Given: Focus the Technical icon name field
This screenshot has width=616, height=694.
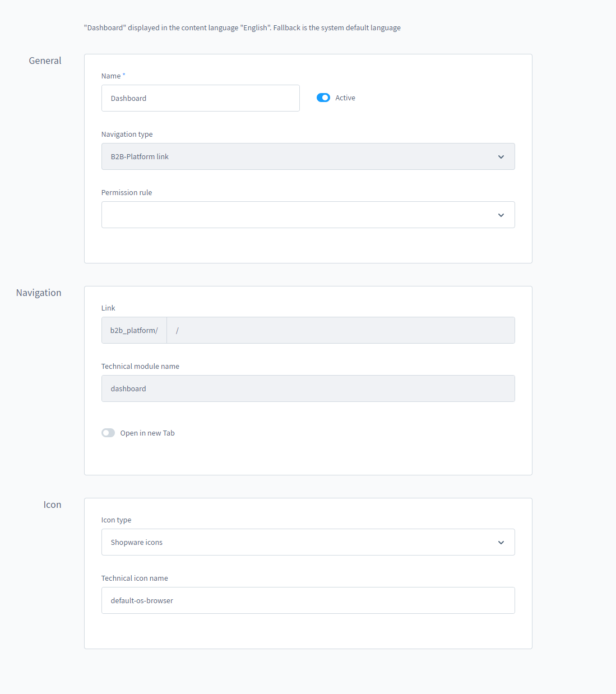Looking at the screenshot, I should click(x=308, y=600).
